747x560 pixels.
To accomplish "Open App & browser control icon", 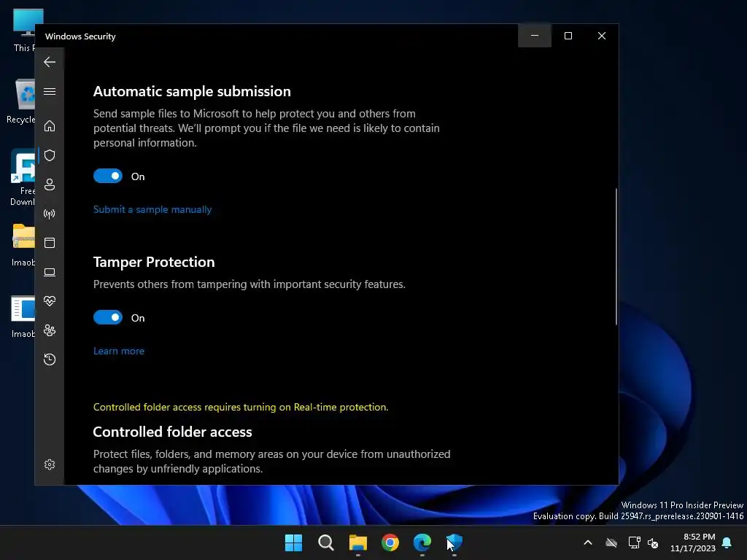I will click(x=50, y=243).
